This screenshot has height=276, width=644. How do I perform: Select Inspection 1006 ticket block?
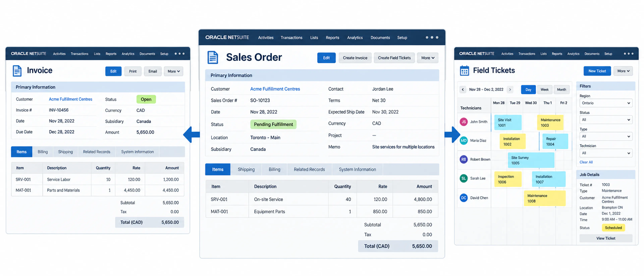point(508,179)
